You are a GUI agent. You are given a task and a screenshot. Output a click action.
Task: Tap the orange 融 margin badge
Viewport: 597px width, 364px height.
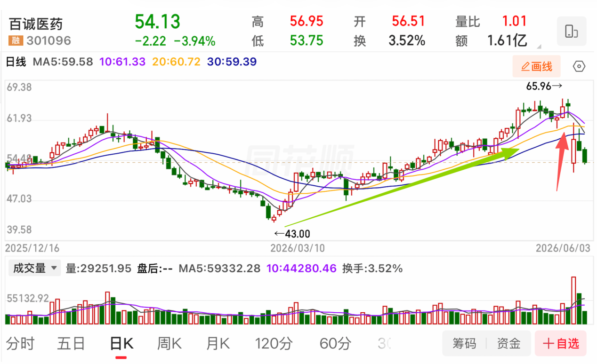click(x=16, y=40)
